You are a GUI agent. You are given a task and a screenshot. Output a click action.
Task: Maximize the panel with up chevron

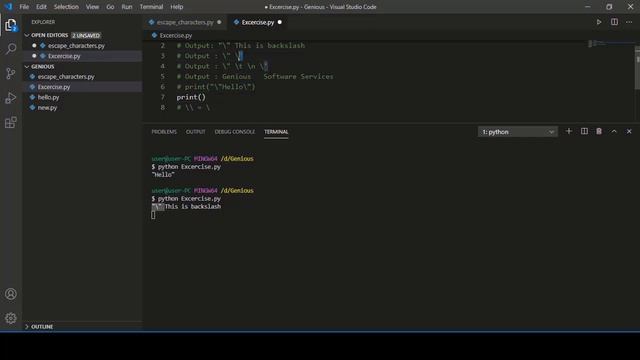[x=614, y=131]
